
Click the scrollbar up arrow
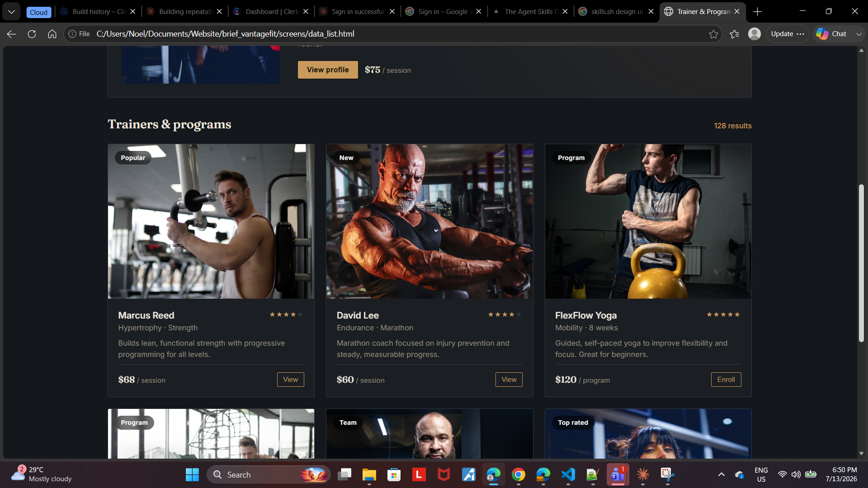(861, 50)
